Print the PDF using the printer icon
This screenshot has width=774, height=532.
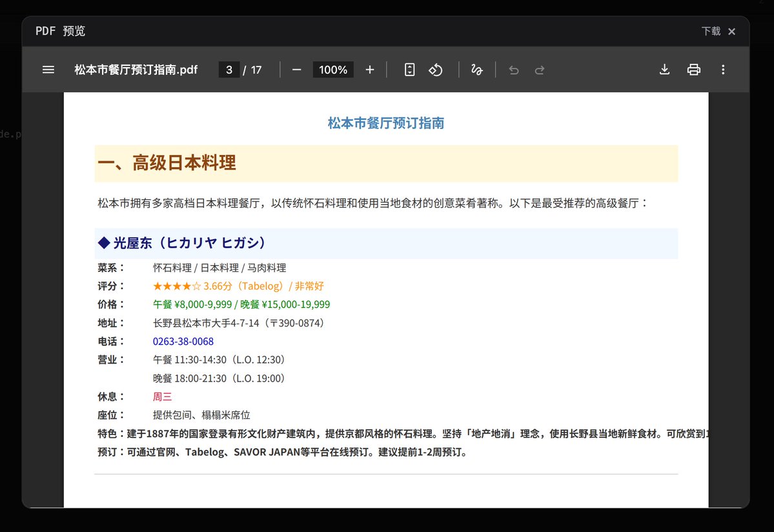tap(694, 70)
